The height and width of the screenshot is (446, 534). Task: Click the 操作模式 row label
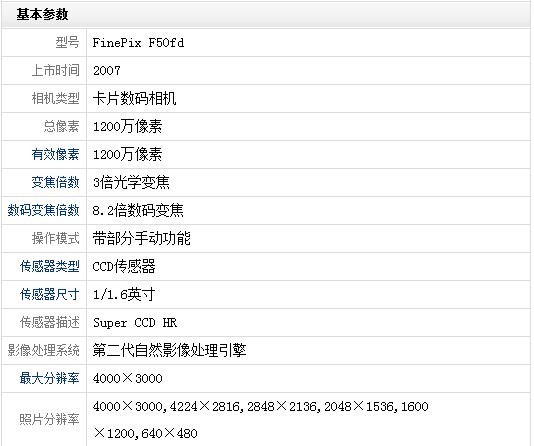[x=56, y=238]
